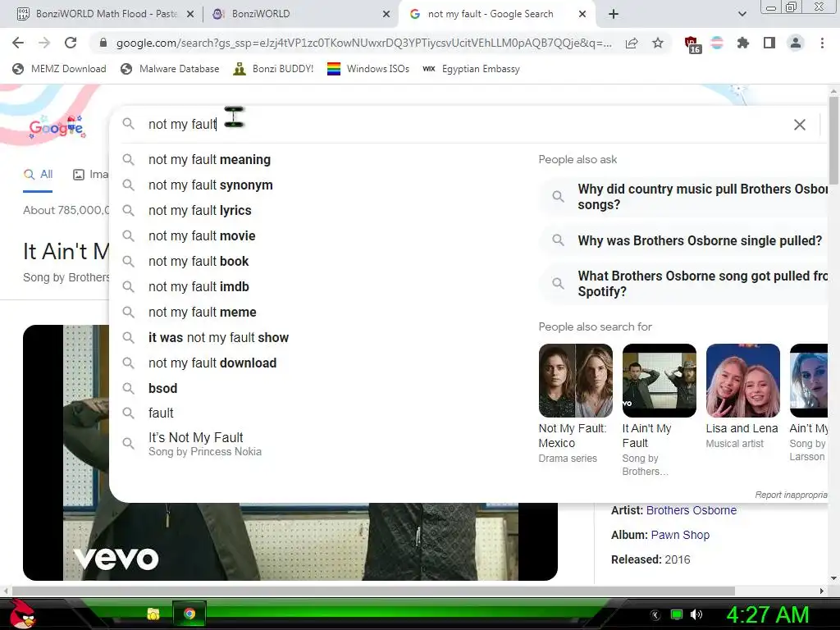Go back using browser back arrow

[18, 43]
